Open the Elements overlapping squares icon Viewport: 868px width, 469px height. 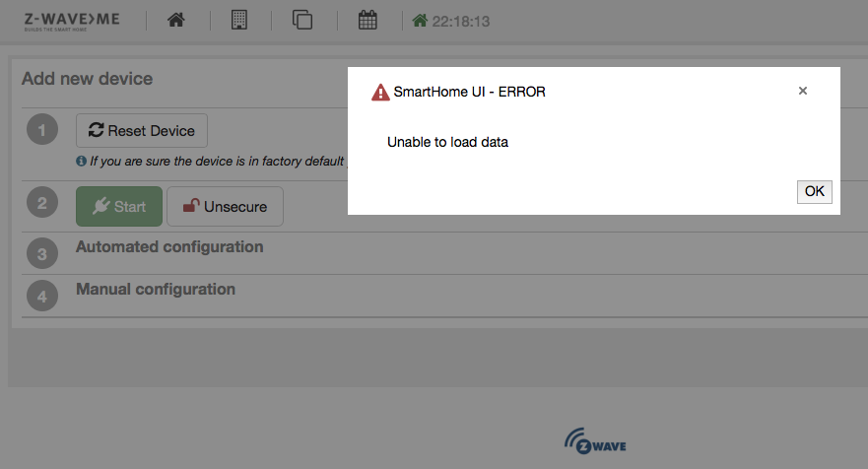pyautogui.click(x=302, y=20)
